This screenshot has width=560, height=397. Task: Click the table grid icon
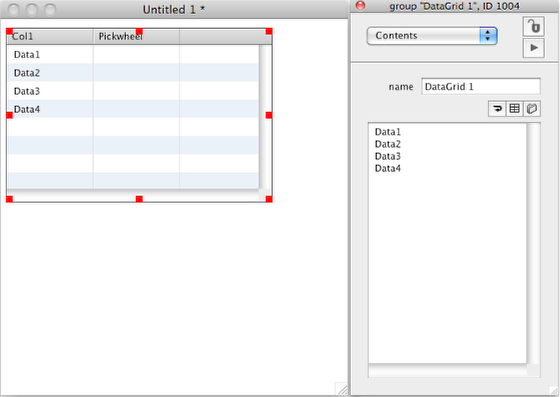514,109
